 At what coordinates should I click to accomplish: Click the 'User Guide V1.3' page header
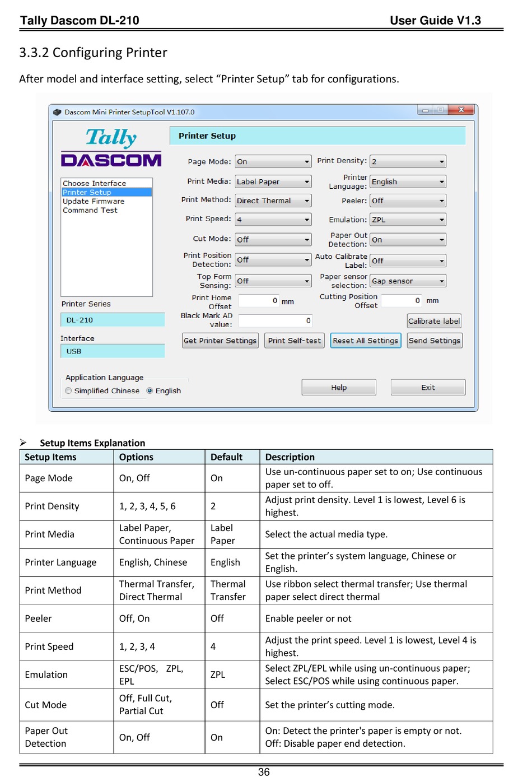click(x=435, y=21)
